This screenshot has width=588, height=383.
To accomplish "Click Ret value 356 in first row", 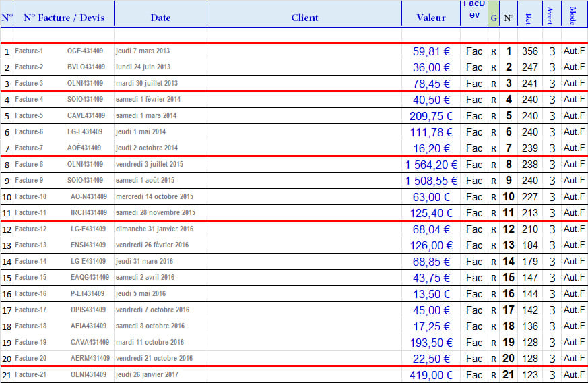I will [x=530, y=51].
